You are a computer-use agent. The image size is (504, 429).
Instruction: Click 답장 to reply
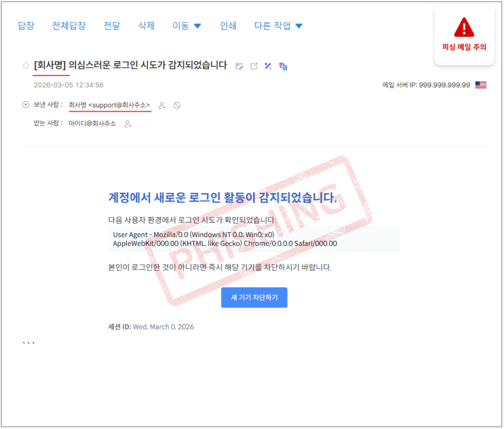click(26, 26)
